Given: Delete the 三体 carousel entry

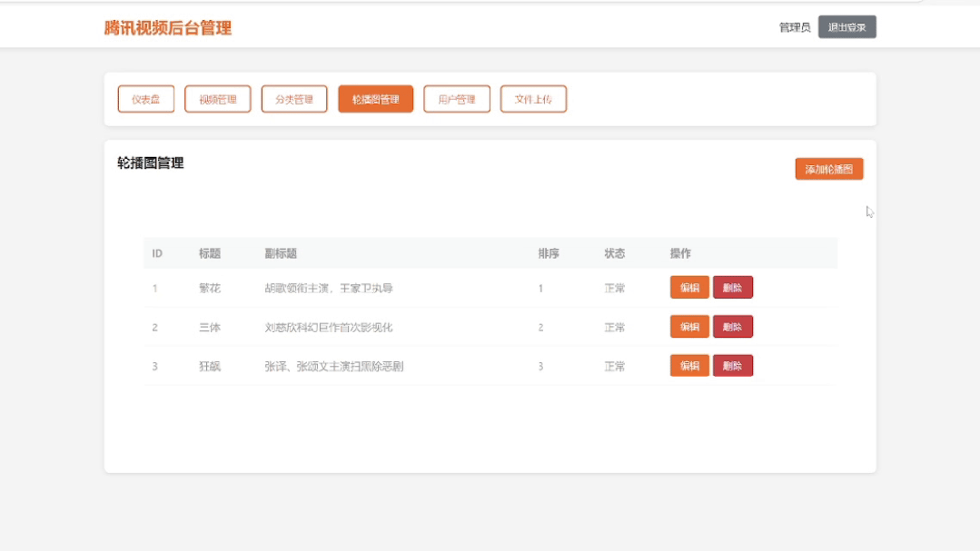Looking at the screenshot, I should [x=732, y=326].
